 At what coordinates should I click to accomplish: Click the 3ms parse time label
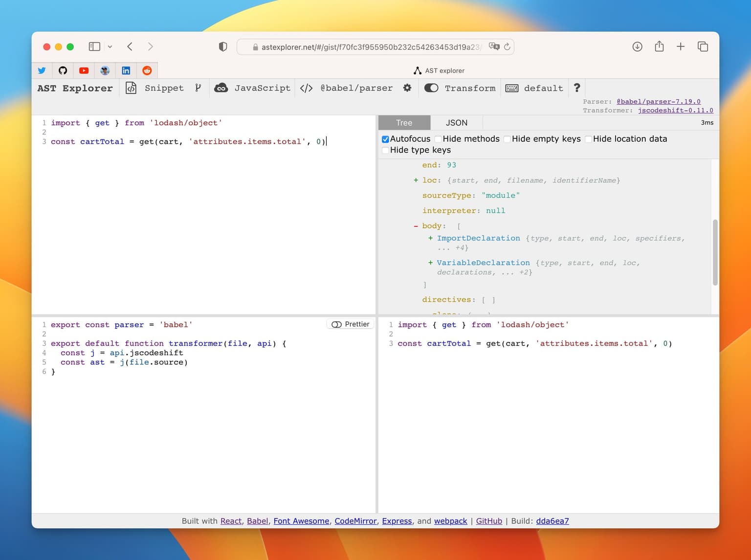click(707, 123)
